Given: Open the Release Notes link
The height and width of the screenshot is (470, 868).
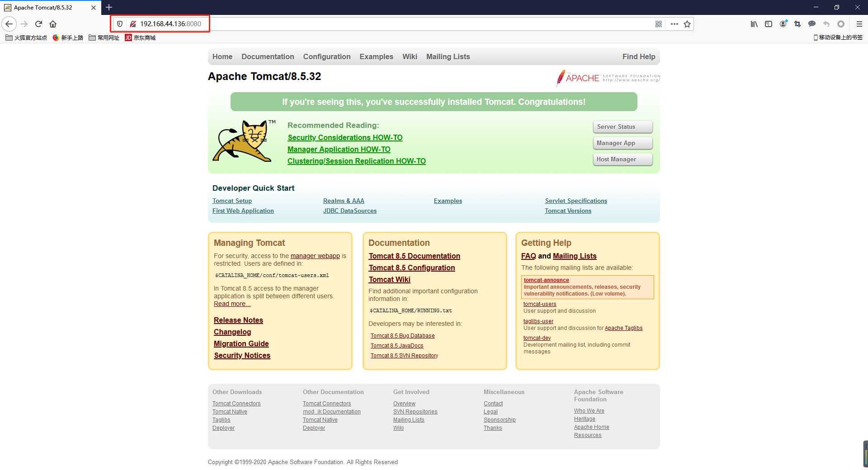Looking at the screenshot, I should [238, 320].
